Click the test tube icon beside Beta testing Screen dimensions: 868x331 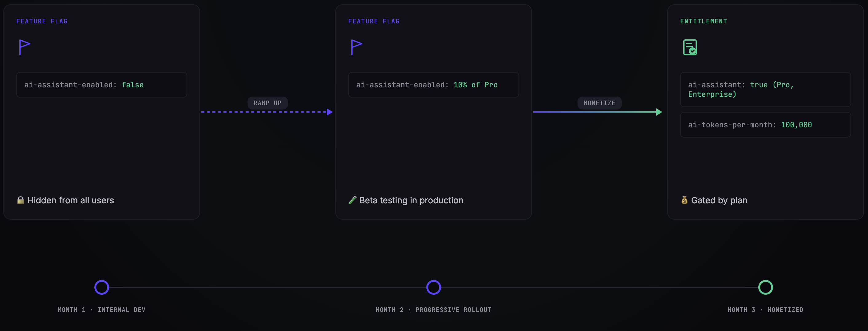point(352,200)
